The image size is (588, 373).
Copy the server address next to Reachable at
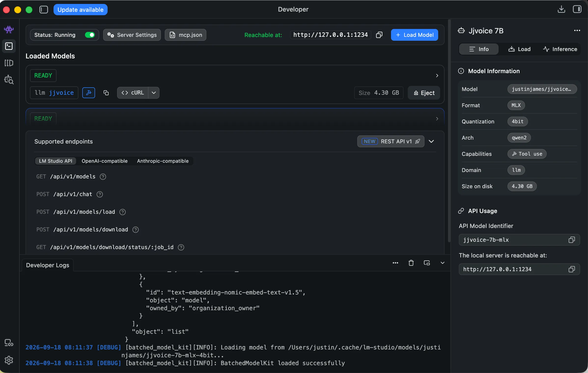[379, 35]
